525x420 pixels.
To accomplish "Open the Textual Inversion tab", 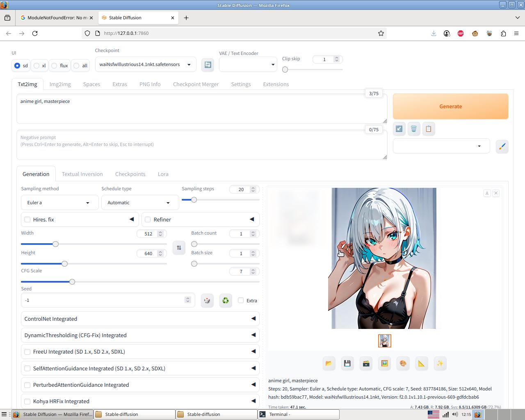I will (x=82, y=174).
